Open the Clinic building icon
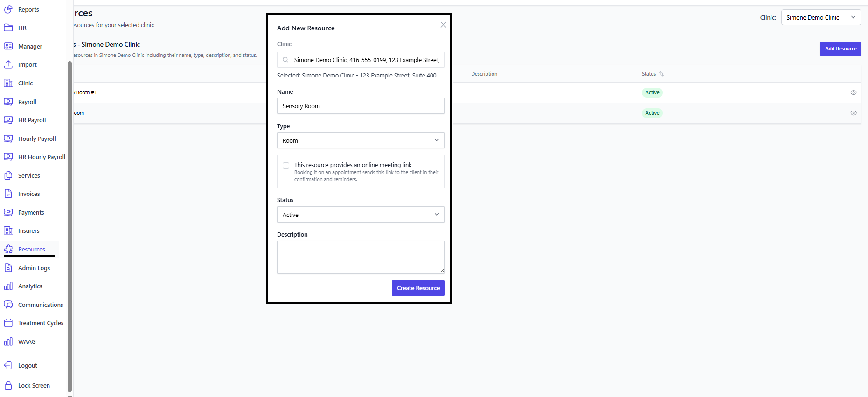This screenshot has height=397, width=868. (x=8, y=83)
